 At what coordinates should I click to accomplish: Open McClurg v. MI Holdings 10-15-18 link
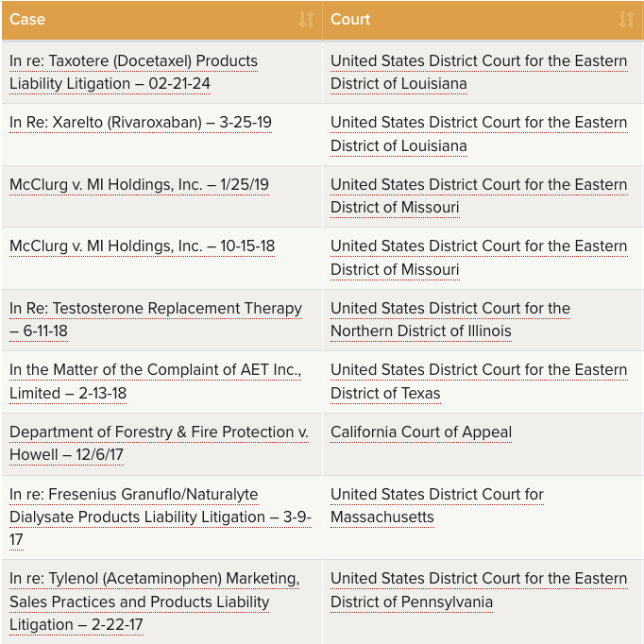(x=142, y=246)
